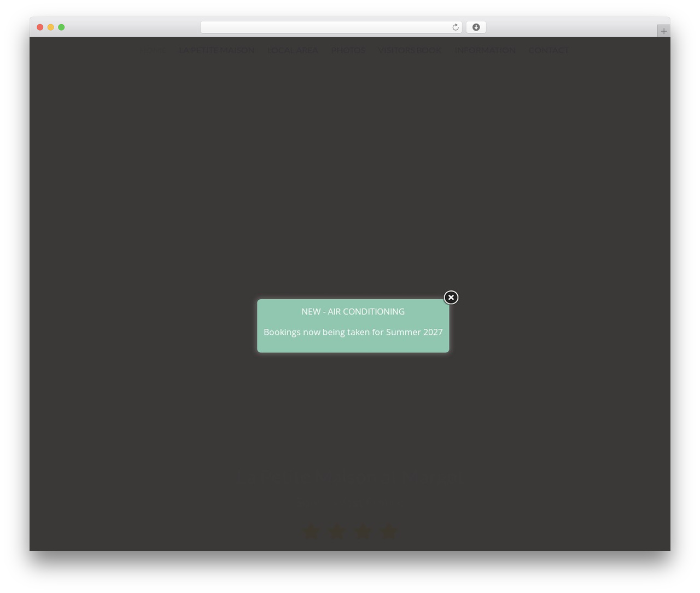Navigate to the Contact menu item
700x593 pixels.
tap(549, 50)
